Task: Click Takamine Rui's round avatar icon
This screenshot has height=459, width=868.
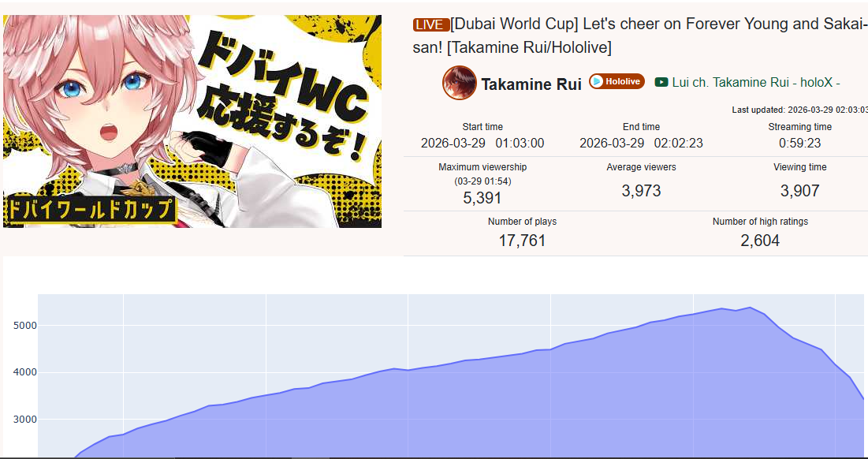Action: tap(459, 83)
